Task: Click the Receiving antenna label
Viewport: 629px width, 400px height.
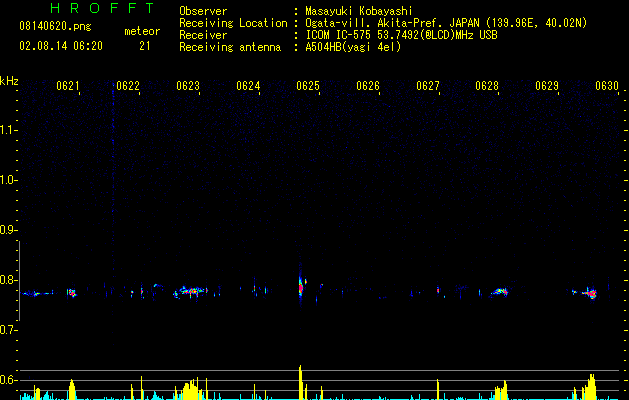Action: click(x=230, y=47)
